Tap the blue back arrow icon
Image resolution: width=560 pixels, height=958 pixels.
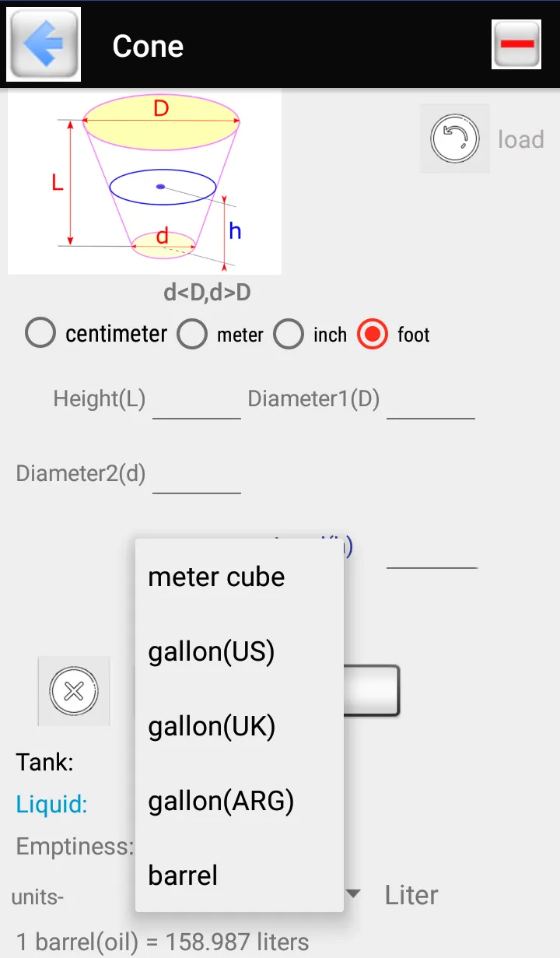(44, 44)
